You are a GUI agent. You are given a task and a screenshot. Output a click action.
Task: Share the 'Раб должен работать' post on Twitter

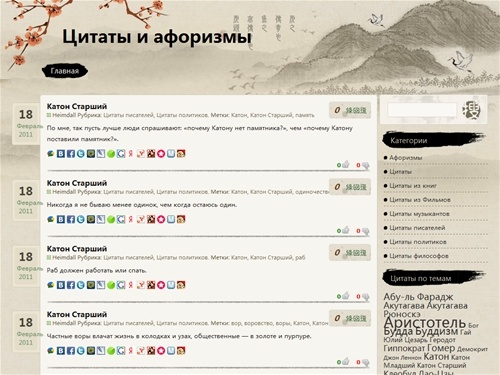[x=81, y=285]
